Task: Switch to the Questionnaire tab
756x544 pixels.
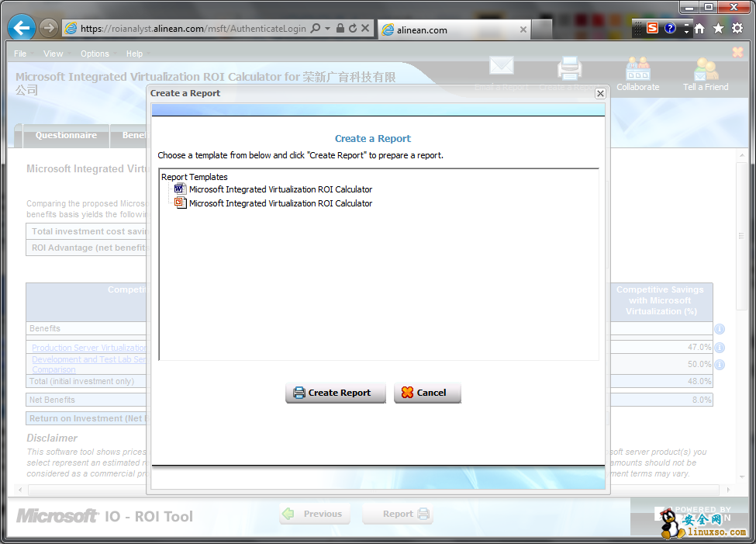Action: [66, 135]
